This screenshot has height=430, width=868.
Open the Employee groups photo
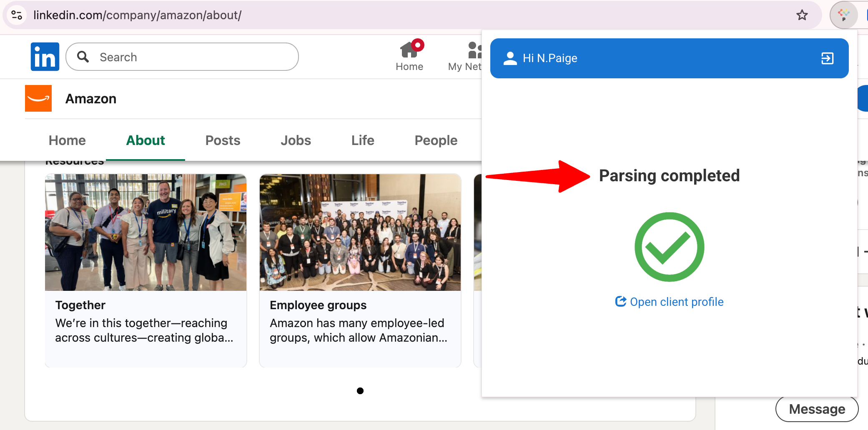360,232
